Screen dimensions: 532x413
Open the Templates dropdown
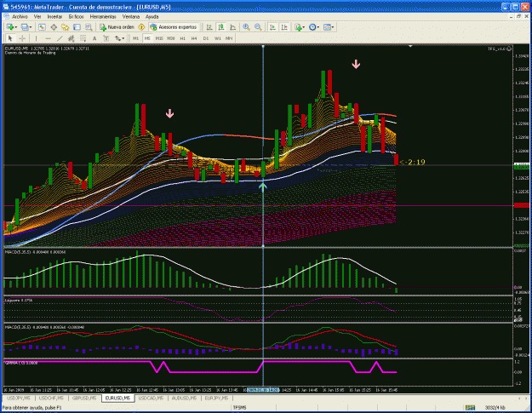click(x=329, y=27)
